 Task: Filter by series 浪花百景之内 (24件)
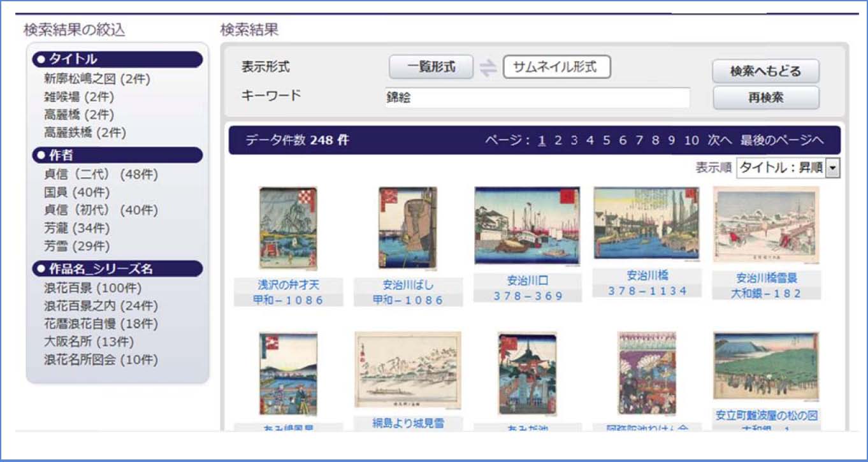(x=101, y=306)
